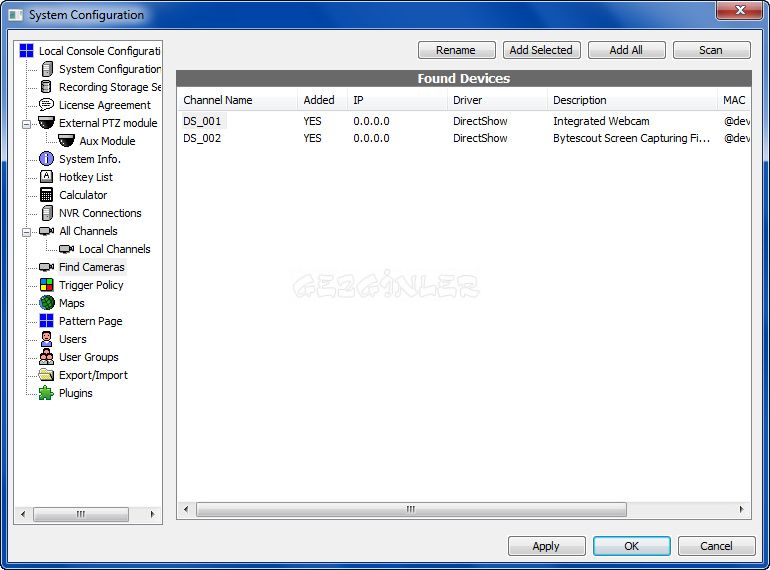Open NVR Connections tree item

[x=100, y=213]
